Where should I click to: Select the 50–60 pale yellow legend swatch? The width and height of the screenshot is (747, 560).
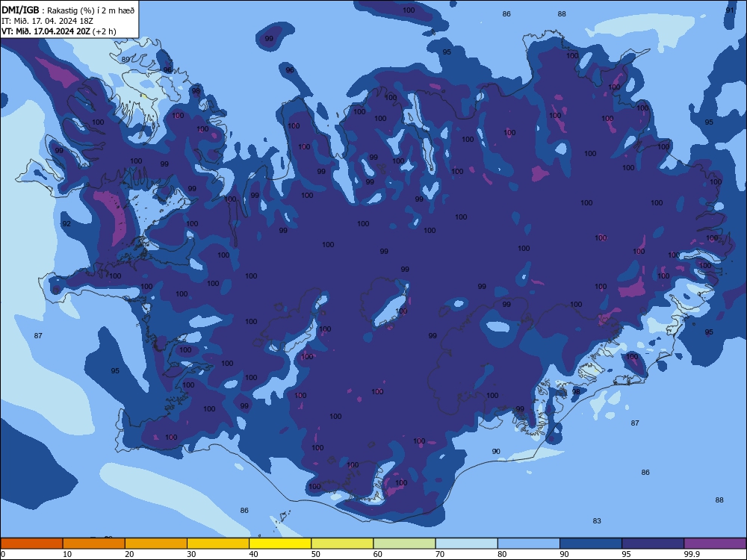[x=342, y=544]
